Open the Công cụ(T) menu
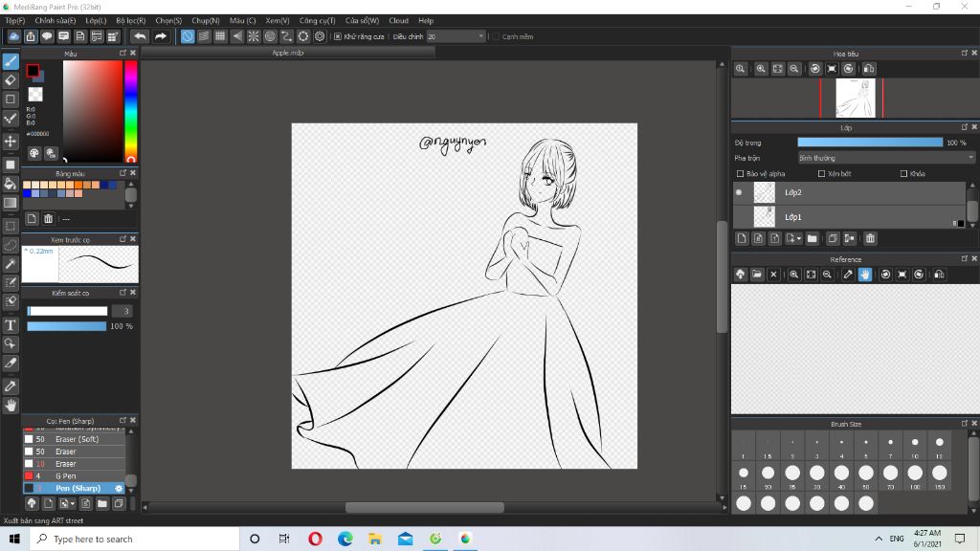Viewport: 980px width, 551px height. (x=317, y=21)
